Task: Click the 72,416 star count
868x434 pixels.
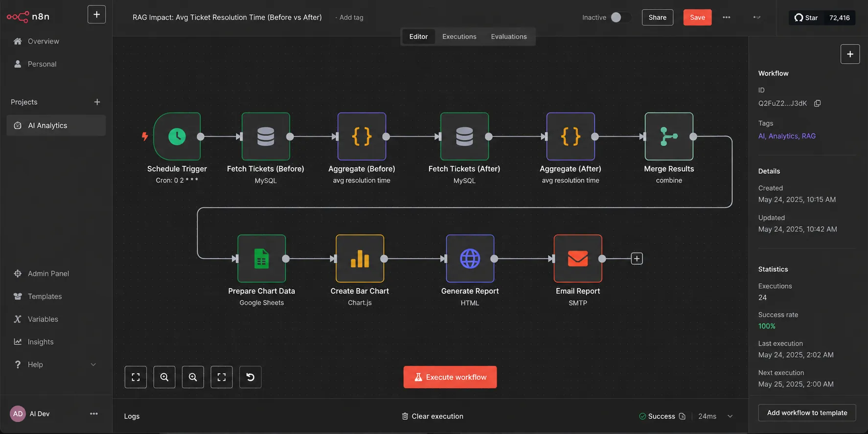Action: 839,18
